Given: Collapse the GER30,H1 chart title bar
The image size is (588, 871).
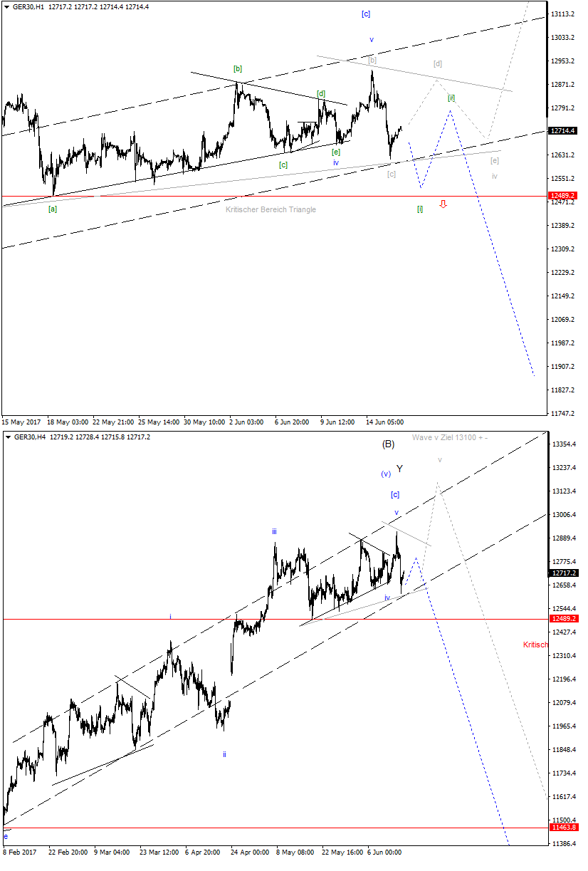Looking at the screenshot, I should 5,5.
